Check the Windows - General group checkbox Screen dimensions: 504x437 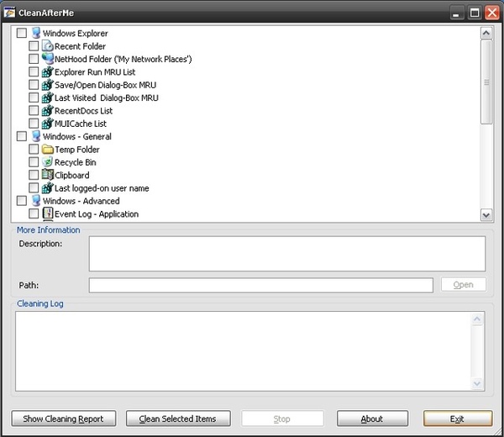(22, 136)
